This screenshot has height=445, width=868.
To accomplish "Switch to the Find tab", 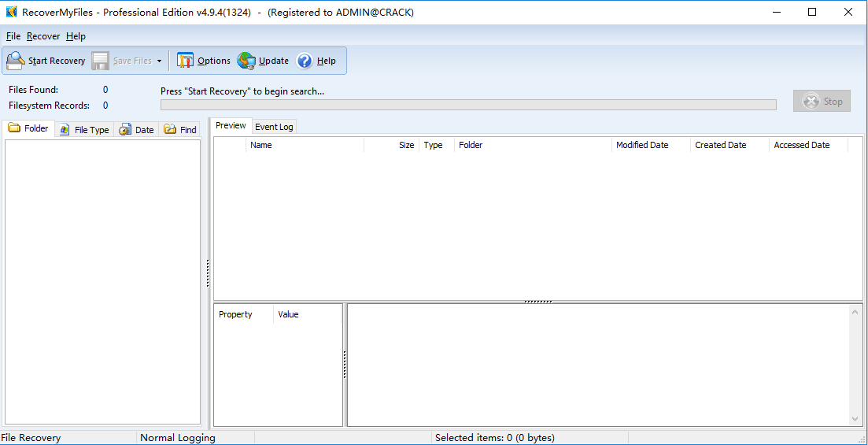I will click(180, 130).
